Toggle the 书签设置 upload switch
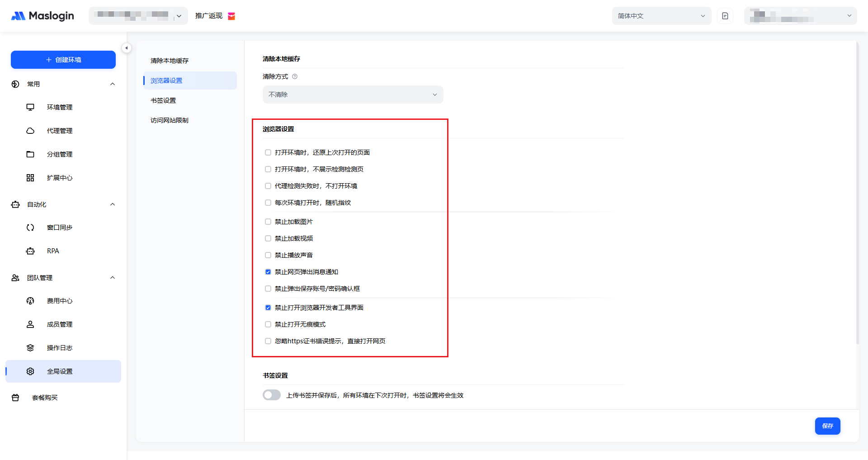Screen dimensions: 868x460 [x=272, y=395]
